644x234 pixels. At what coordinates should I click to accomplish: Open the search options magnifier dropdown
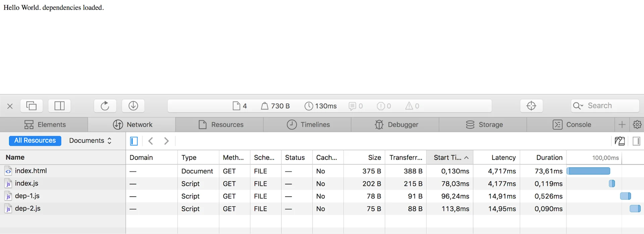pyautogui.click(x=578, y=106)
